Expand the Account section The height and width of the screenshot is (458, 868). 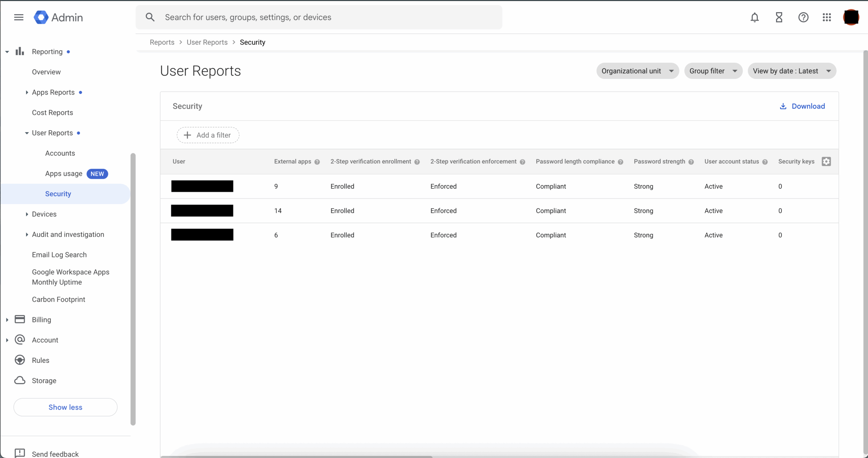pyautogui.click(x=7, y=340)
